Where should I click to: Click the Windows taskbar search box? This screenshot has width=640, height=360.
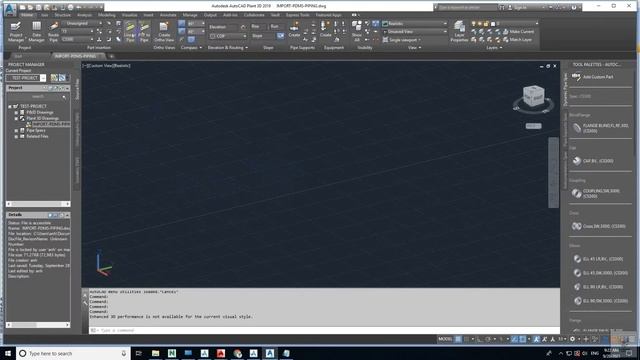tap(73, 353)
